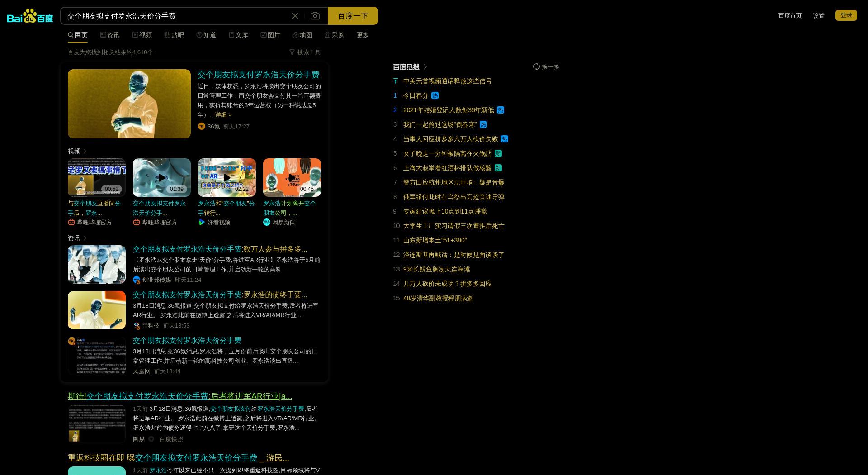
Task: Open news headline ending 数万人参与拼多多...
Action: [x=220, y=249]
